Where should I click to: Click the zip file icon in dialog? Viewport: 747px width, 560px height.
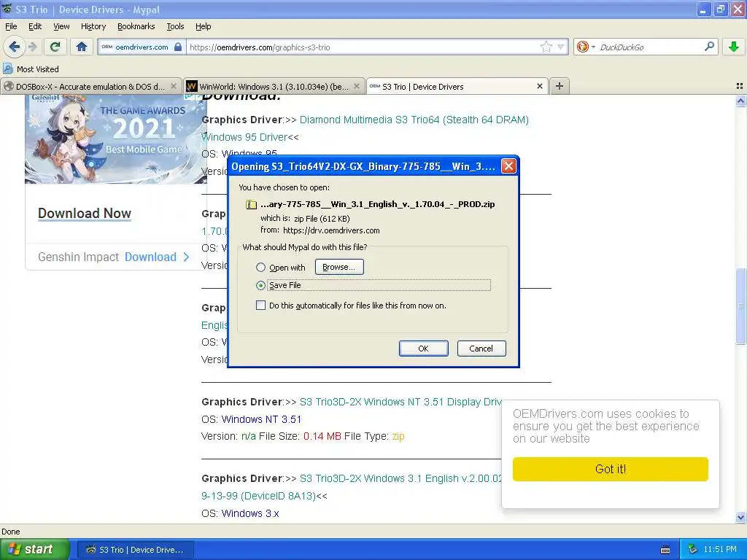tap(251, 204)
